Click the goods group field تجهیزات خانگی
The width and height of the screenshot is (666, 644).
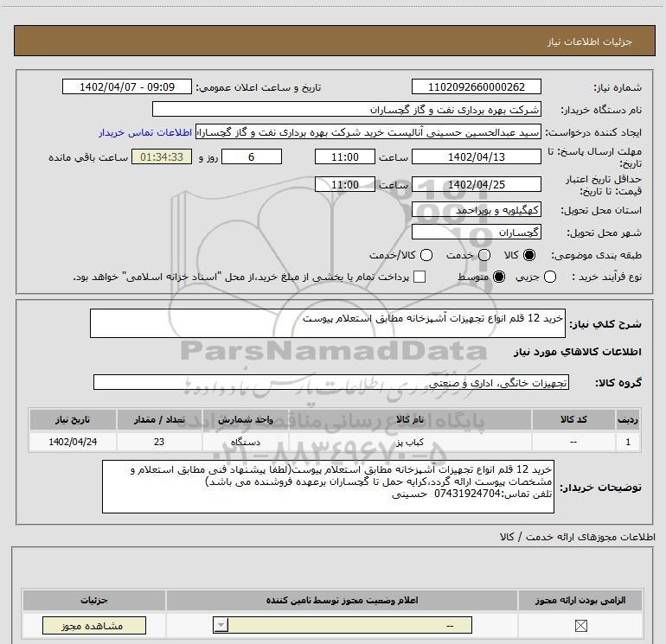click(331, 382)
